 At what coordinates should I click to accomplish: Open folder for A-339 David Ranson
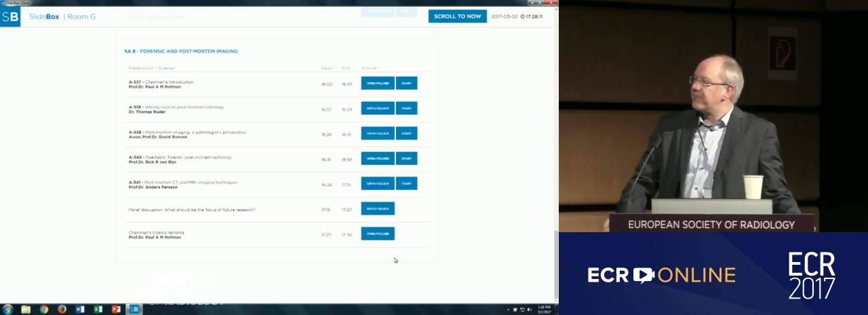coord(378,134)
